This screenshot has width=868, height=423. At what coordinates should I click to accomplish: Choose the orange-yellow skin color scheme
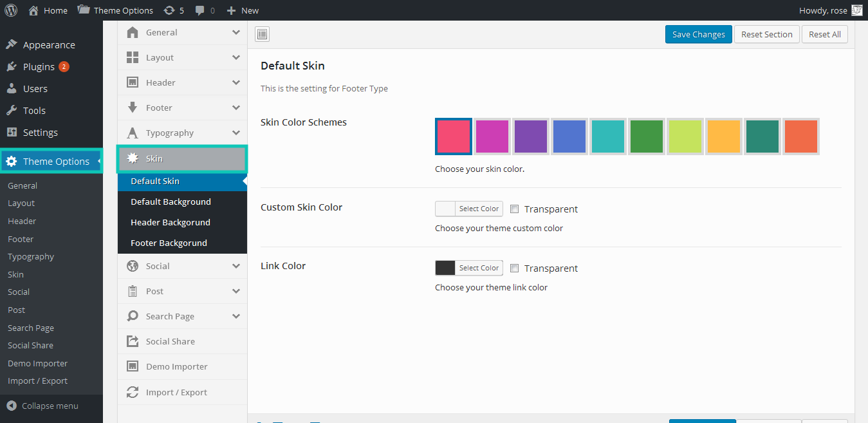click(724, 136)
